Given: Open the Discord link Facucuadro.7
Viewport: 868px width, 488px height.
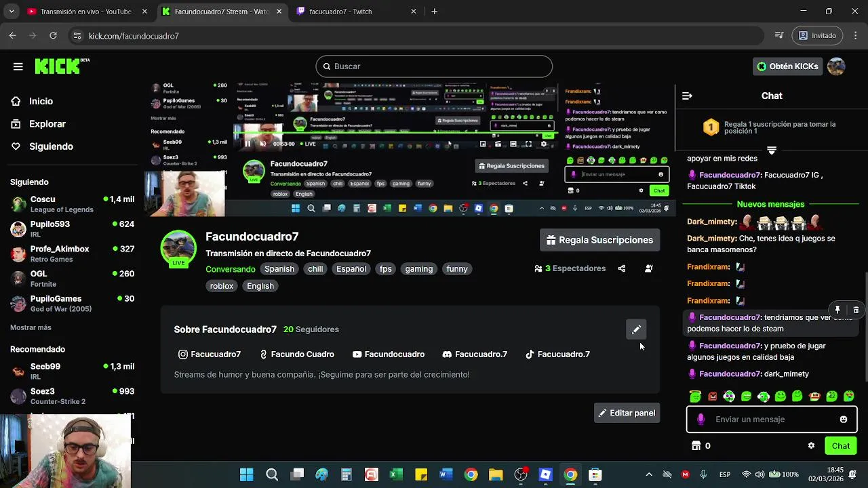Looking at the screenshot, I should coord(475,354).
